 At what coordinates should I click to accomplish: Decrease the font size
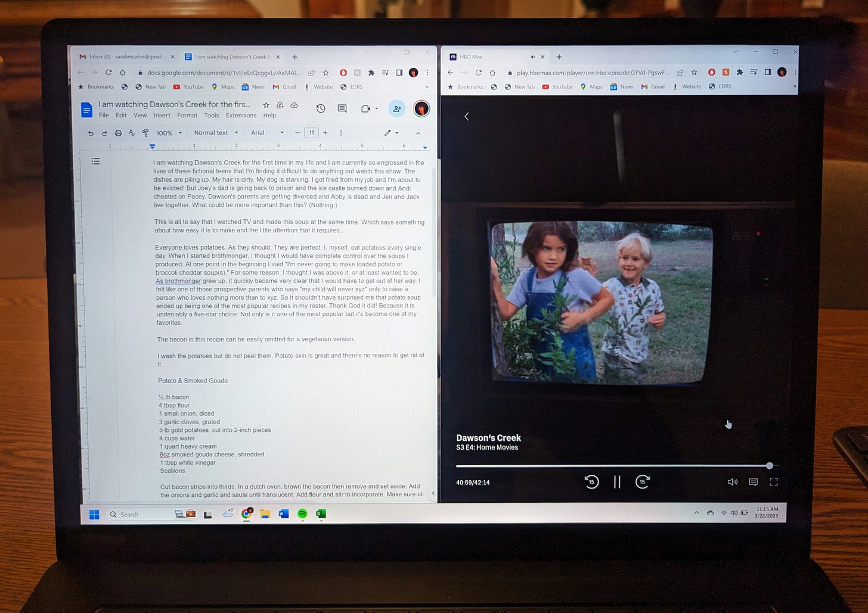click(x=297, y=133)
